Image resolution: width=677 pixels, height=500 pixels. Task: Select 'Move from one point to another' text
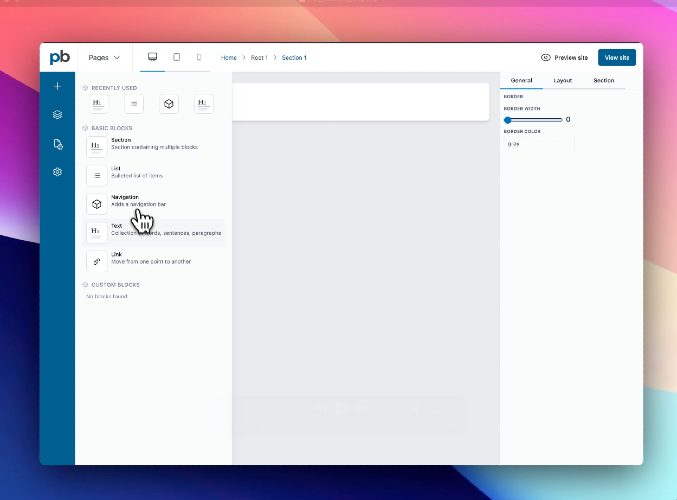point(151,262)
